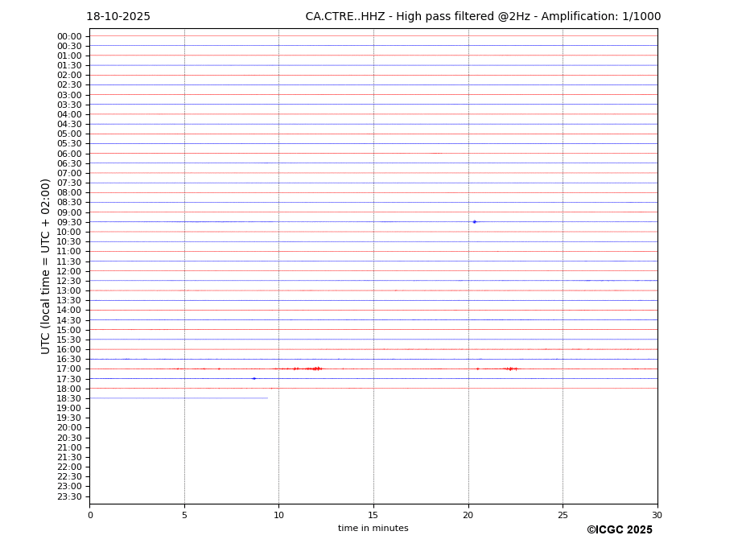Viewport: 746px width, 560px height.
Task: Select the 09:30 time label
Action: (69, 222)
